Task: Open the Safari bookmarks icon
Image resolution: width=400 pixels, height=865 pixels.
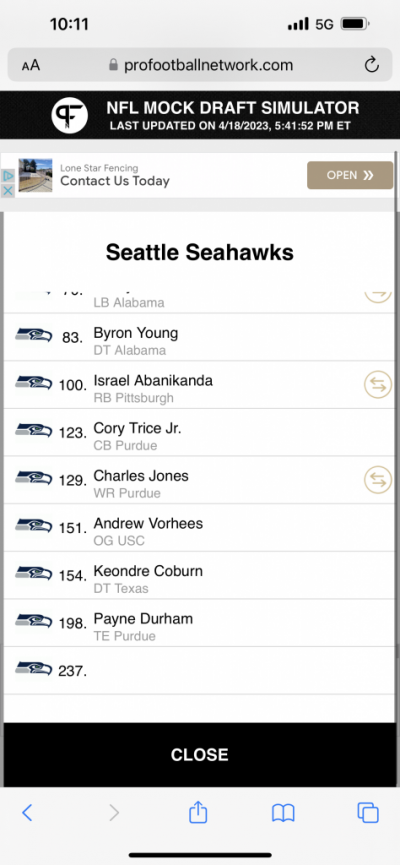Action: pyautogui.click(x=283, y=813)
